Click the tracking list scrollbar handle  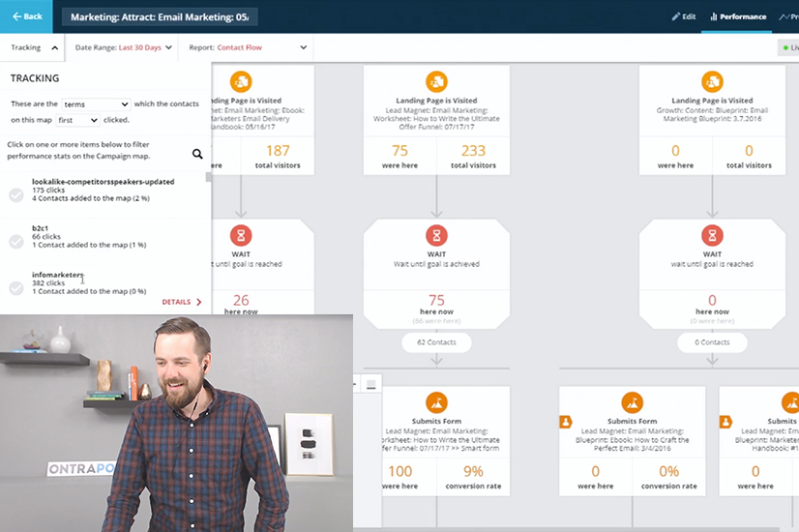coord(208,177)
